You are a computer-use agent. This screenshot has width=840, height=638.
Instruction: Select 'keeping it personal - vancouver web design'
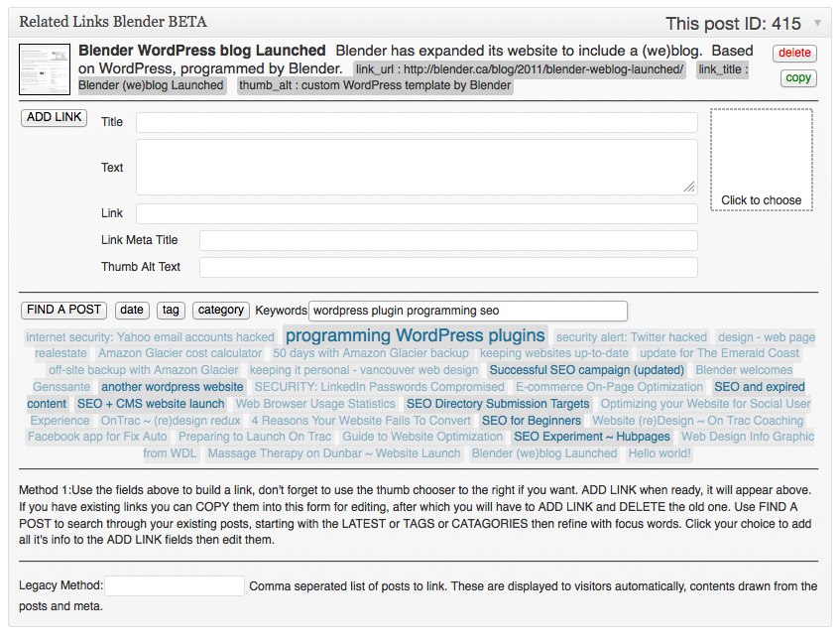coord(364,370)
